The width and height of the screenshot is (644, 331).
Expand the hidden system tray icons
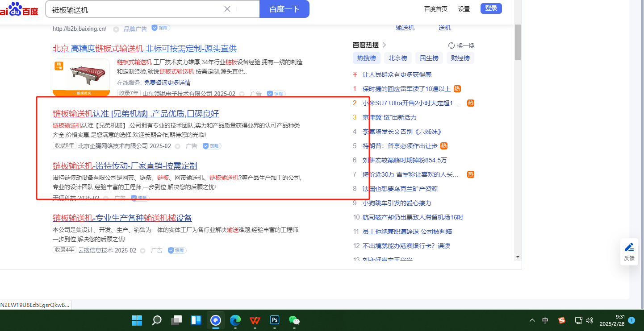pos(532,320)
